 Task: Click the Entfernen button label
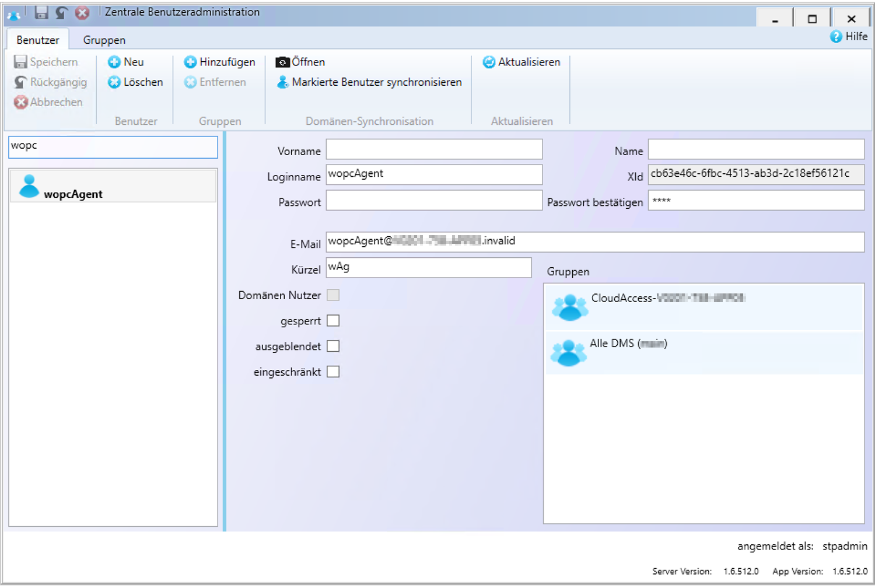(x=223, y=82)
